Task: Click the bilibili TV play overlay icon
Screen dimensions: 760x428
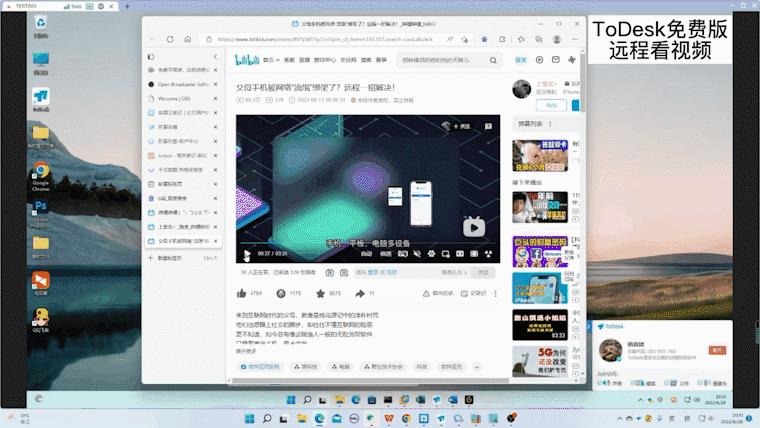Action: pos(474,227)
